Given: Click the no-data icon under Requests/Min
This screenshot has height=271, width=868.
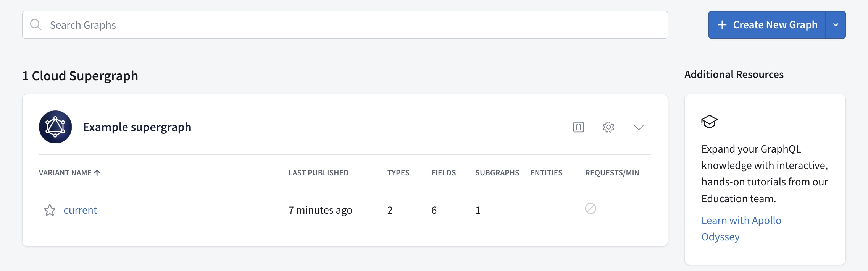Looking at the screenshot, I should click(590, 208).
